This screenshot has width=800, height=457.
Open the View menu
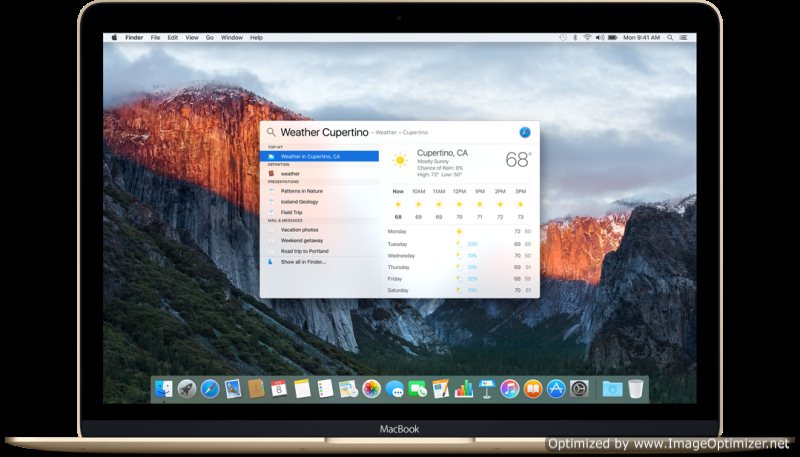pyautogui.click(x=192, y=37)
